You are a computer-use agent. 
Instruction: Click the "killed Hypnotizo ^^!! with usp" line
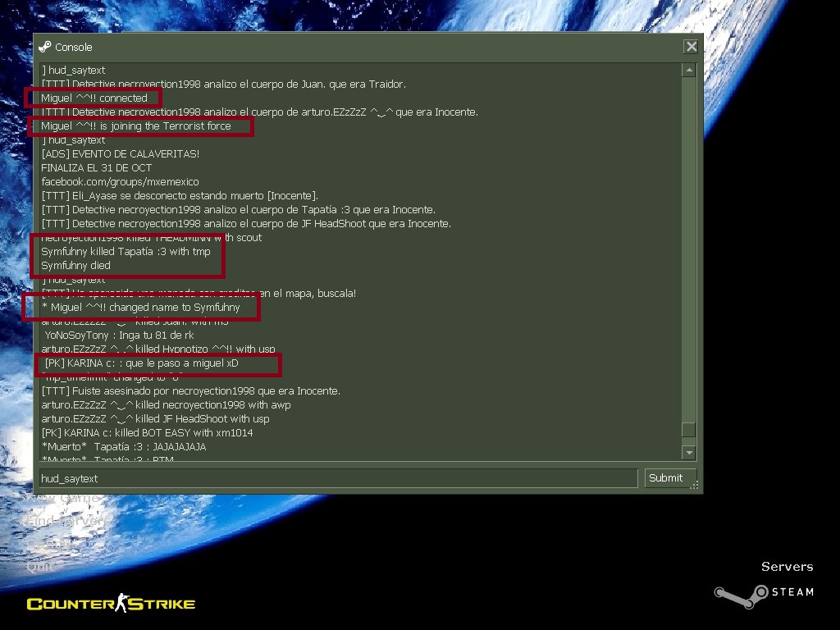pos(158,349)
